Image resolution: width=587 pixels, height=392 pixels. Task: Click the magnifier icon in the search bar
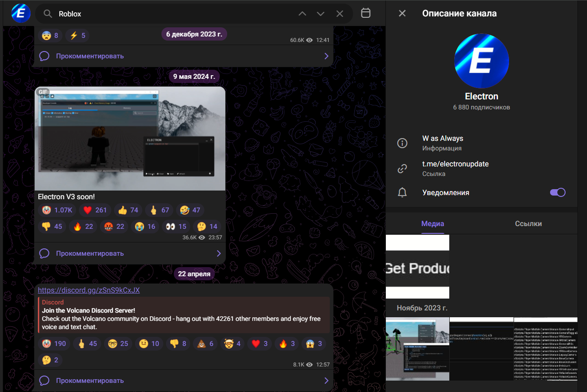tap(47, 14)
